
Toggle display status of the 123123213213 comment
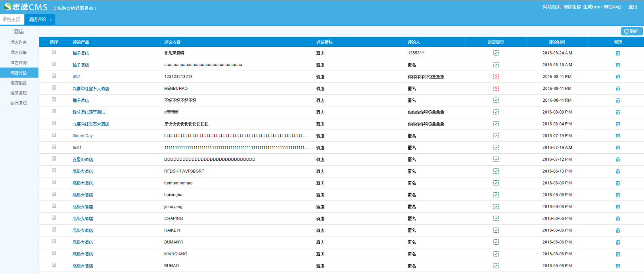tap(496, 77)
